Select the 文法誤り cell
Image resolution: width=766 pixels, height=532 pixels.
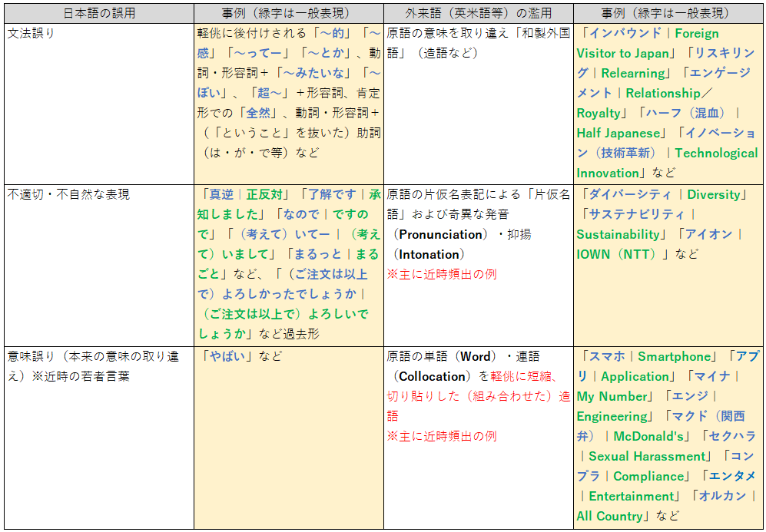pyautogui.click(x=98, y=103)
